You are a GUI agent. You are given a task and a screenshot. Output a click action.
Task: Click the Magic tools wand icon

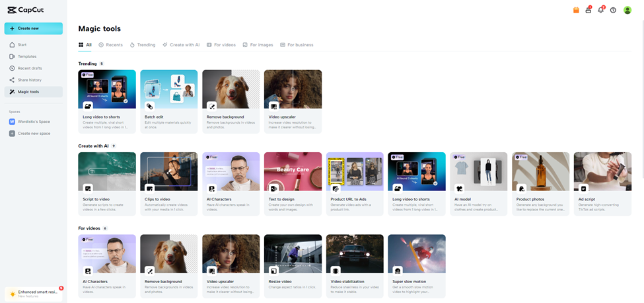pyautogui.click(x=12, y=92)
